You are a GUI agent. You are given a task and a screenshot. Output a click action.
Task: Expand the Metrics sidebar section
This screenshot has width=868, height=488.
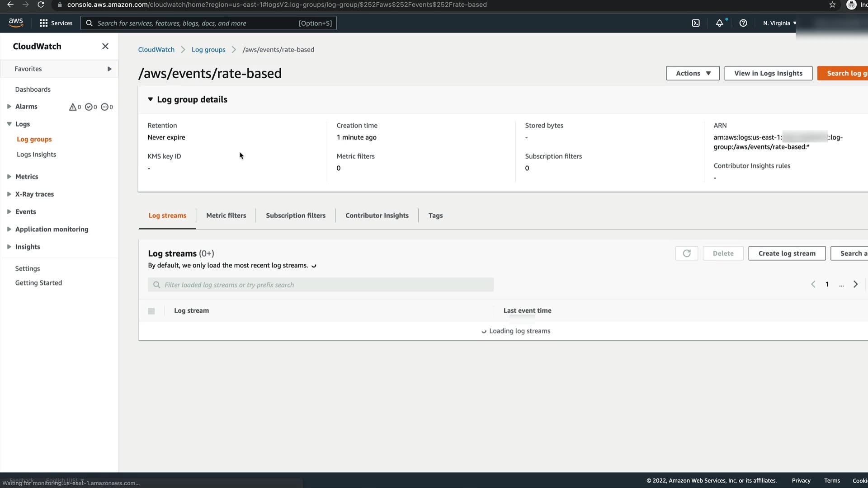pos(26,177)
